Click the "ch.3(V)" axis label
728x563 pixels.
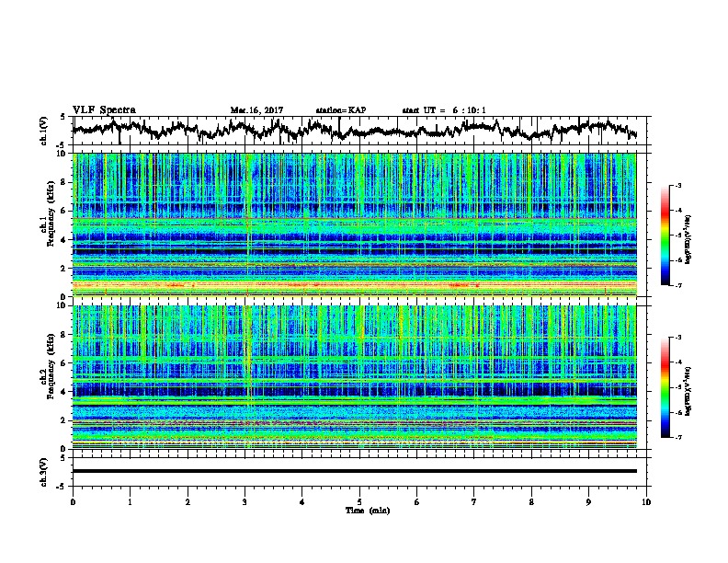(x=43, y=472)
